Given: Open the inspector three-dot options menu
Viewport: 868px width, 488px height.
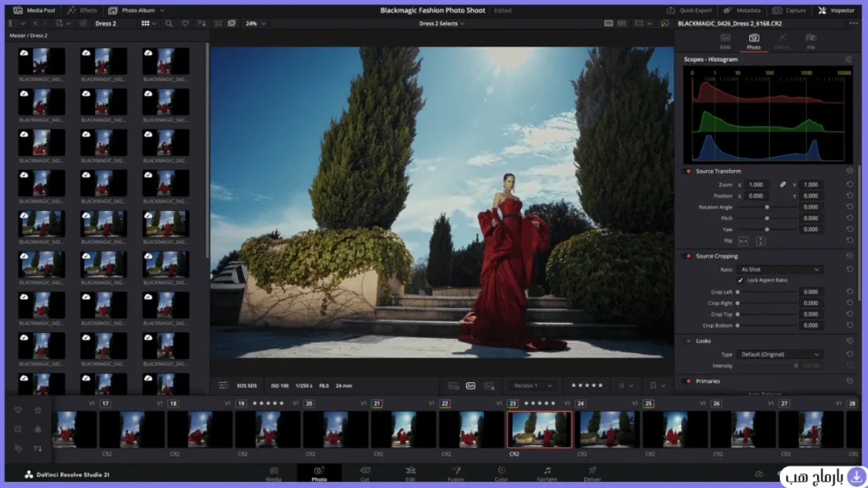Looking at the screenshot, I should (x=853, y=23).
